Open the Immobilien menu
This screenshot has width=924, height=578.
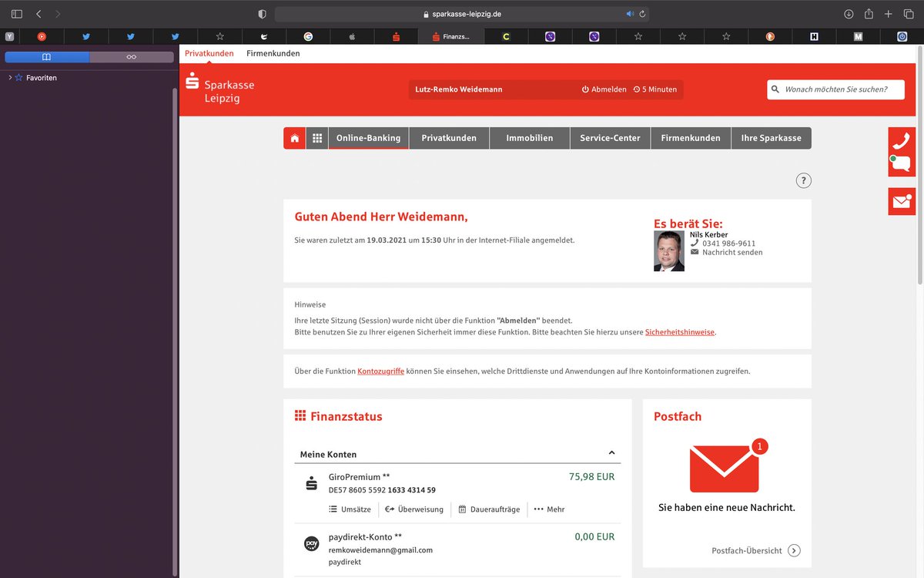[x=530, y=138]
